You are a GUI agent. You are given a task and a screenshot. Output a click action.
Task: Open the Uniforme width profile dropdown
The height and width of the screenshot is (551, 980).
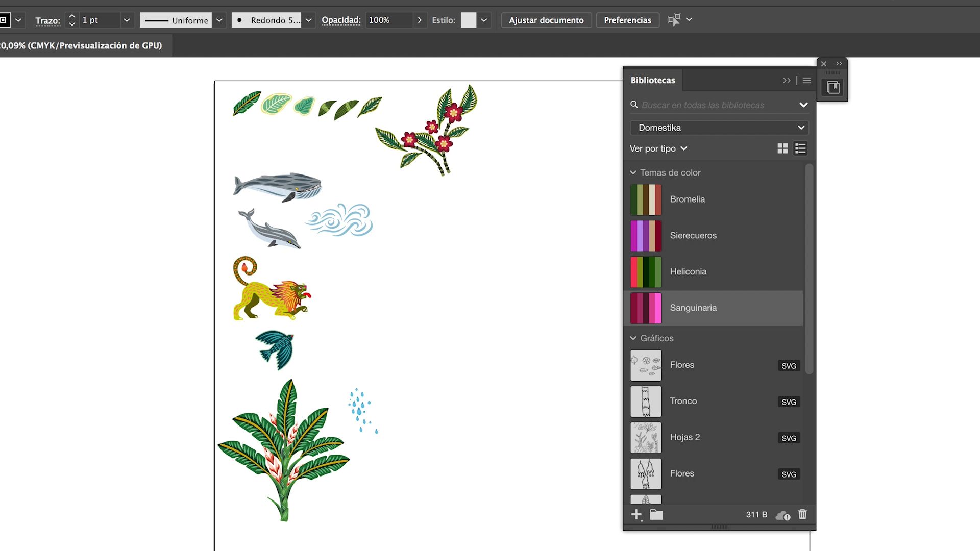(x=219, y=20)
